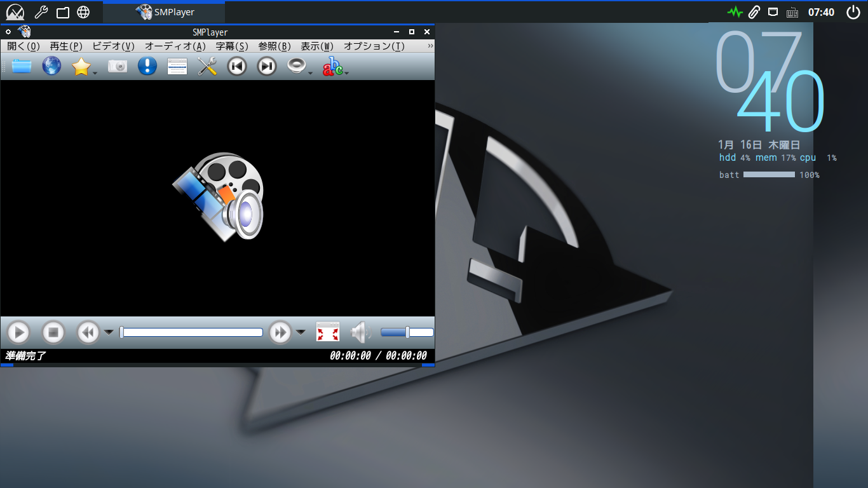Click the SMPlayer logo in the video area
This screenshot has width=868, height=488.
click(218, 196)
